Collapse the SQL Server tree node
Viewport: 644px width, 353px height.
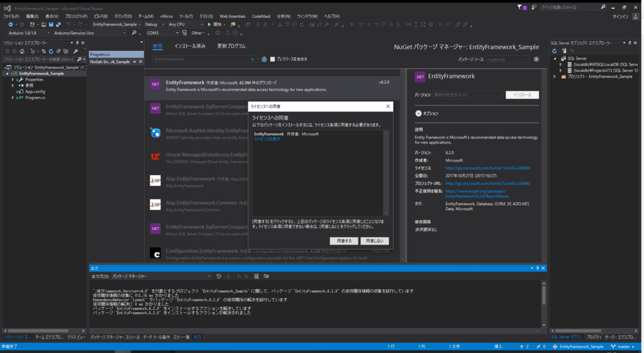coord(555,59)
